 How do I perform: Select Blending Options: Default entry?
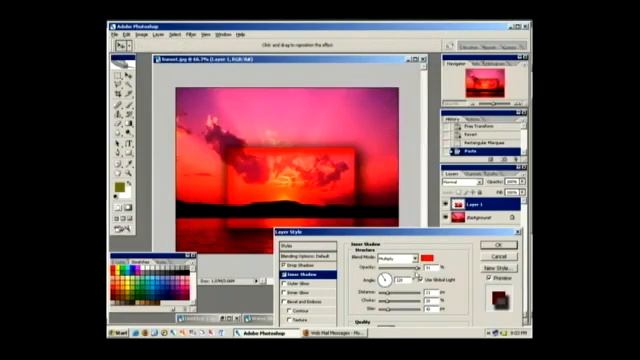pyautogui.click(x=308, y=256)
